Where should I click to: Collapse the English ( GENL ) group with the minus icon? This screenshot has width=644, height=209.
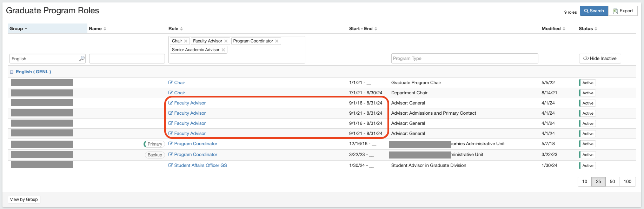pos(12,72)
